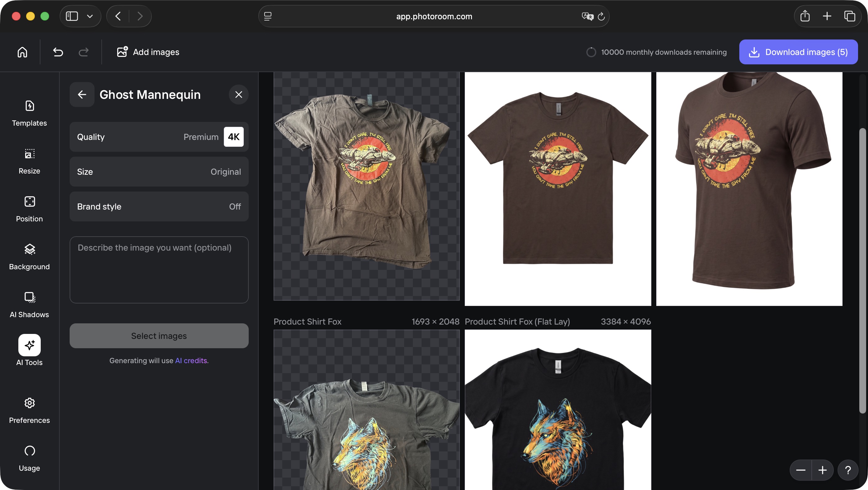Click the monthly downloads remaining indicator
The height and width of the screenshot is (490, 868).
click(656, 52)
